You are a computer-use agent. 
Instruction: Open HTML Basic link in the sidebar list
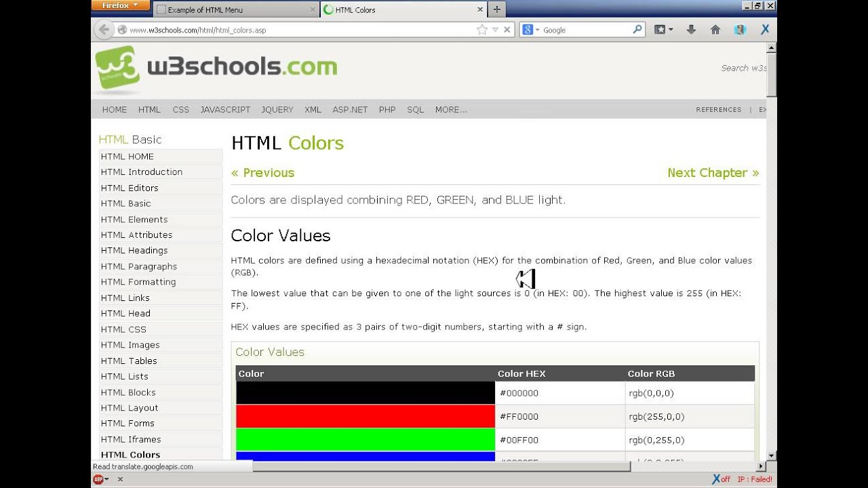pyautogui.click(x=161, y=203)
